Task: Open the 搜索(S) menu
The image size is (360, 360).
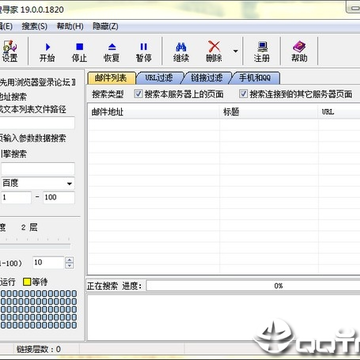Action: 35,27
